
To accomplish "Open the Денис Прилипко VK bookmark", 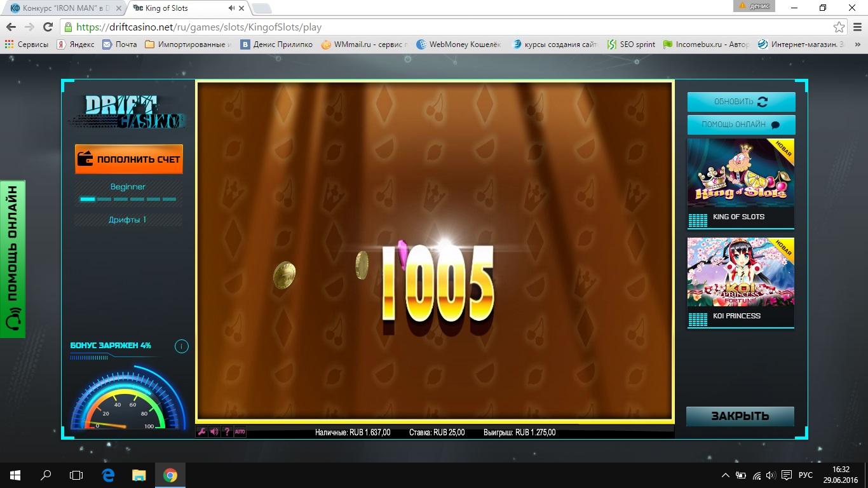I will [276, 44].
